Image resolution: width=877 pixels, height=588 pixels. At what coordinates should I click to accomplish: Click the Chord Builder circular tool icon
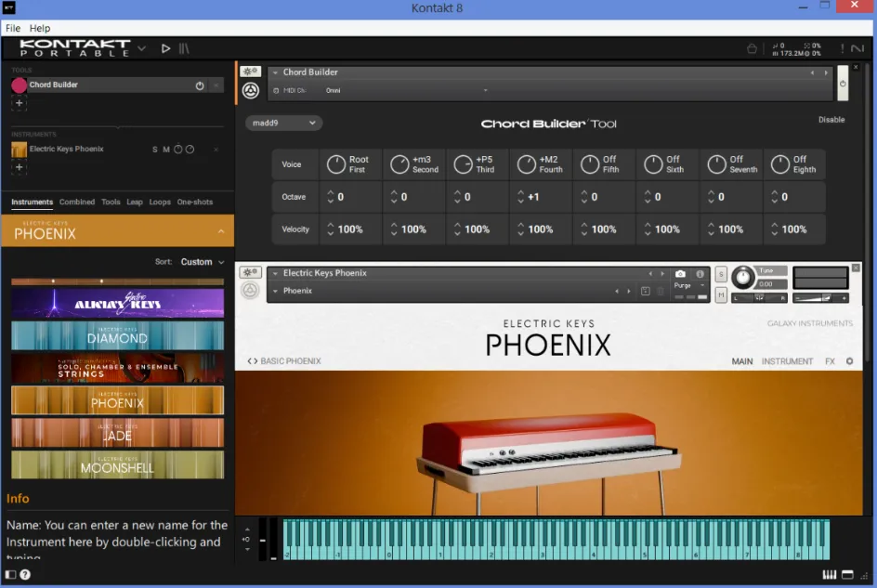pyautogui.click(x=251, y=90)
